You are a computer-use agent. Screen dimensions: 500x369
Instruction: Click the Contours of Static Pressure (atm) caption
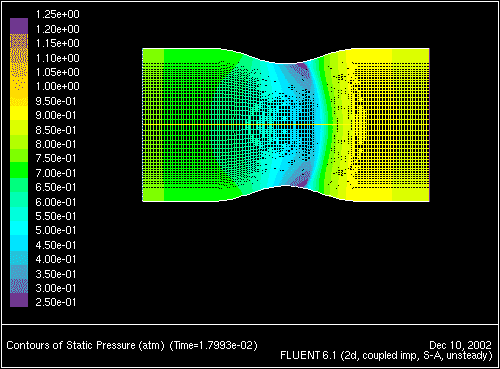pyautogui.click(x=85, y=345)
